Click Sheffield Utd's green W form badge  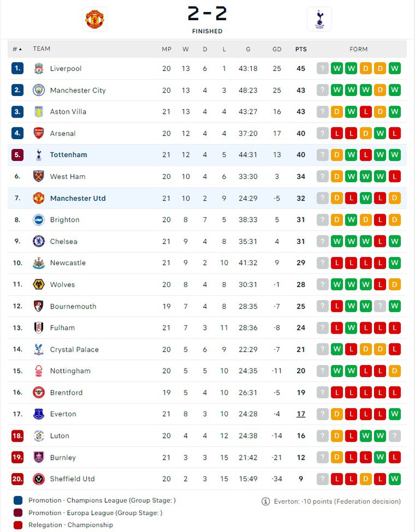(395, 479)
